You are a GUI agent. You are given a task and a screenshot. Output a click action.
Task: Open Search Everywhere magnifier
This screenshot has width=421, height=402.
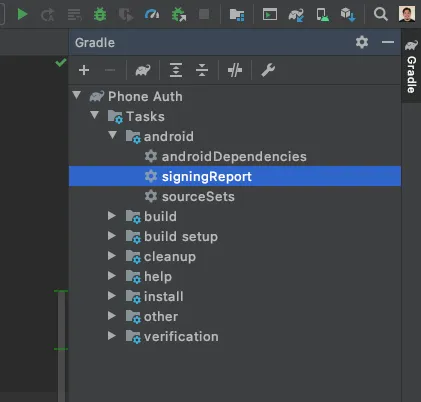point(381,14)
